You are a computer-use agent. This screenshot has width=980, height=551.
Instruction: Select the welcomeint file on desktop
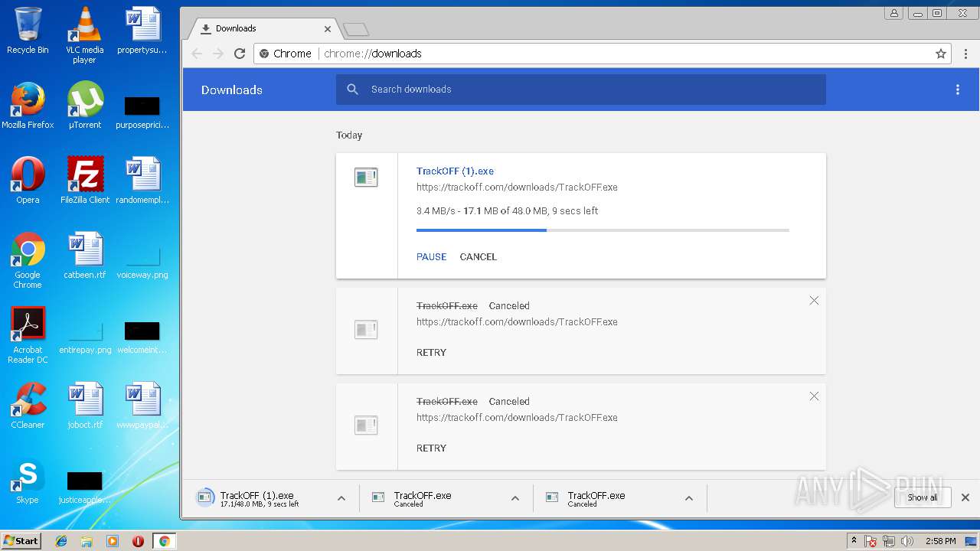pos(142,337)
